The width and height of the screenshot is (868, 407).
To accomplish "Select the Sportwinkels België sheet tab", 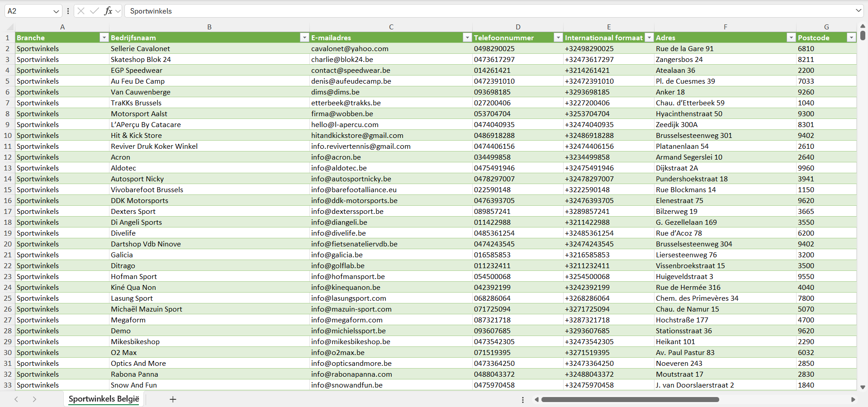I will 104,399.
